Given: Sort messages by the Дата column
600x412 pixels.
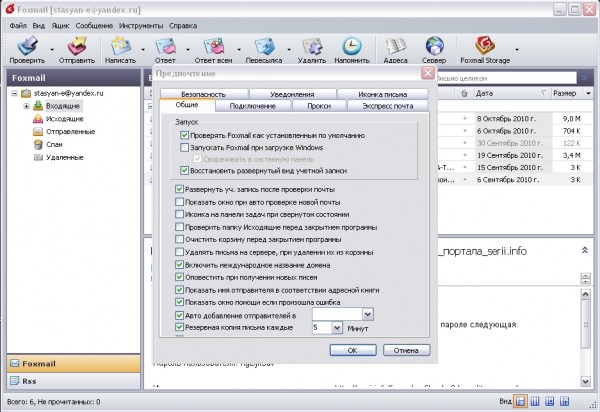Looking at the screenshot, I should [510, 93].
